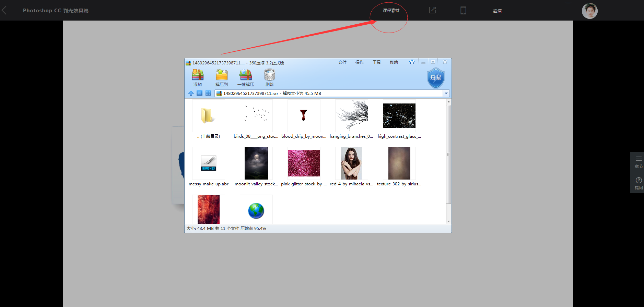Change video quality via 超清
Viewport: 644px width, 307px height.
497,11
